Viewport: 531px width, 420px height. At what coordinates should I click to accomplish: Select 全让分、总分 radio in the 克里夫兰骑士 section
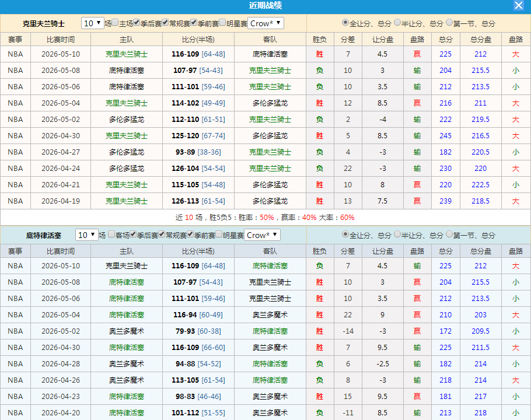pyautogui.click(x=345, y=22)
